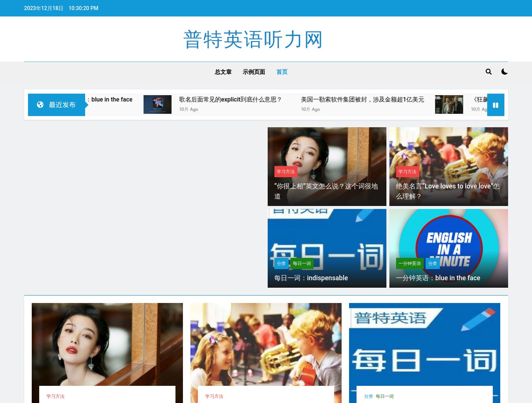Open featured article 一分钟英语：blue in the face
The height and width of the screenshot is (403, 532).
pyautogui.click(x=438, y=278)
